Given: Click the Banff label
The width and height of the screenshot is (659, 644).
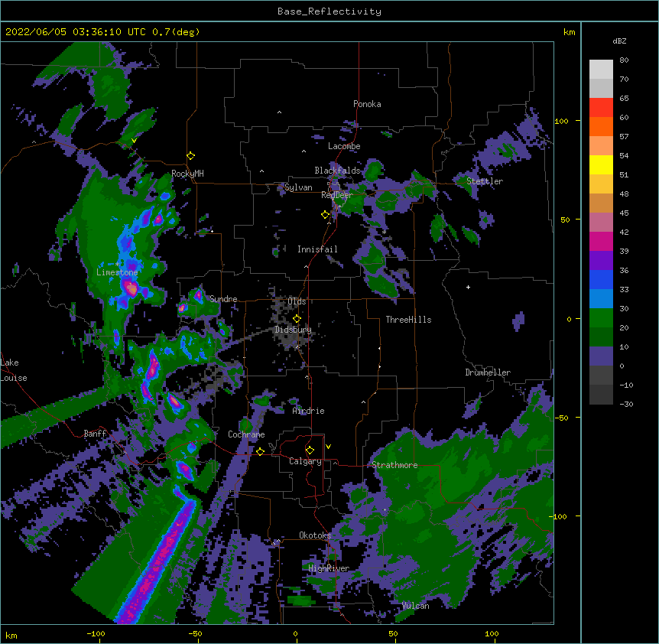Looking at the screenshot, I should pyautogui.click(x=96, y=434).
